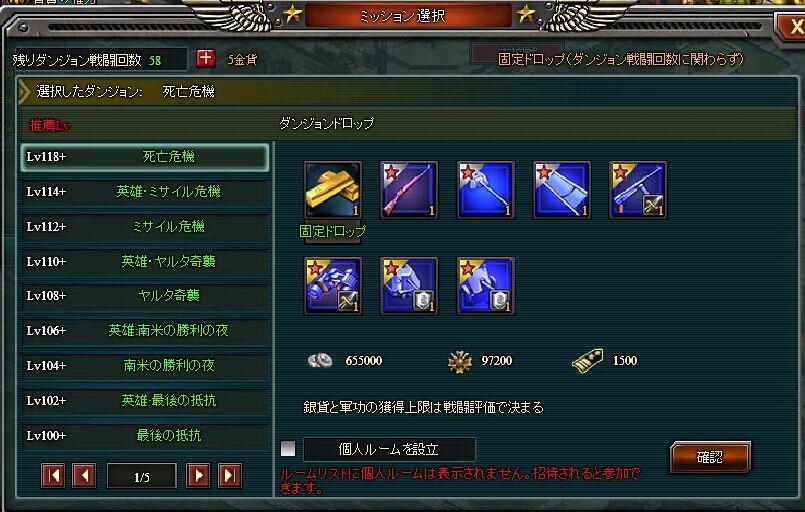Click the blue gloves drop item
The image size is (805, 512).
click(333, 286)
